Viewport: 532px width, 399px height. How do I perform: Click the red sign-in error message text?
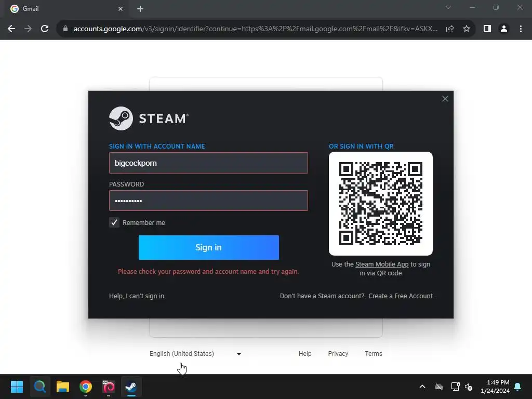coord(208,271)
